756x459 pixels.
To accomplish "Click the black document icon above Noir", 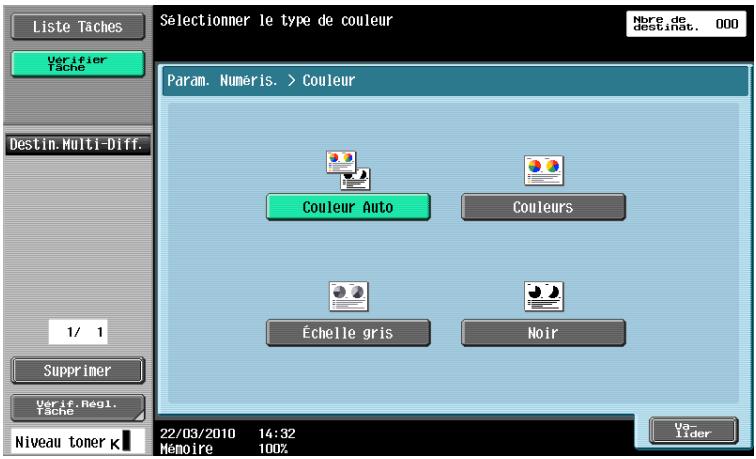I will [x=544, y=296].
